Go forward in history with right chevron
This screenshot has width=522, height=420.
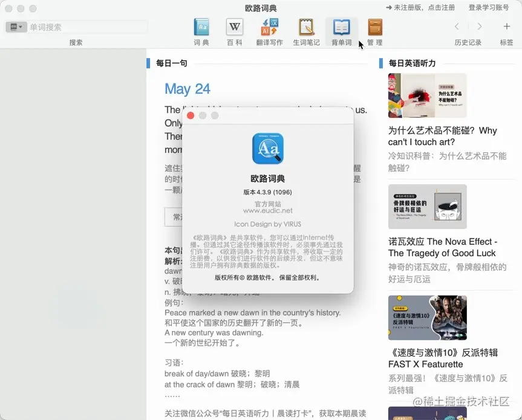click(480, 26)
